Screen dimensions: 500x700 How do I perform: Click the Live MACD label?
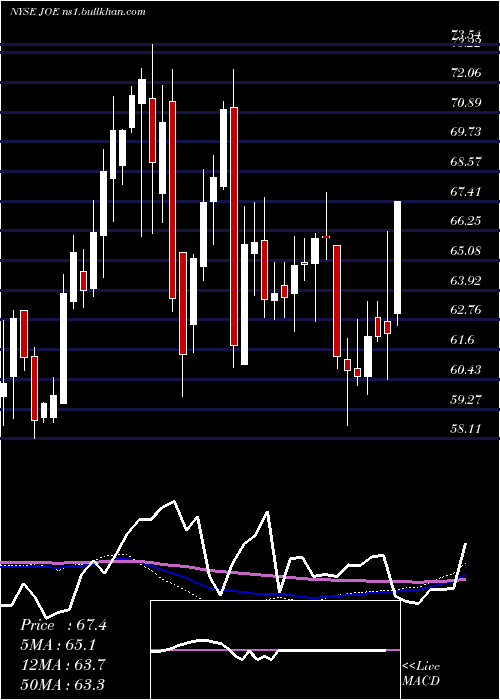(421, 674)
